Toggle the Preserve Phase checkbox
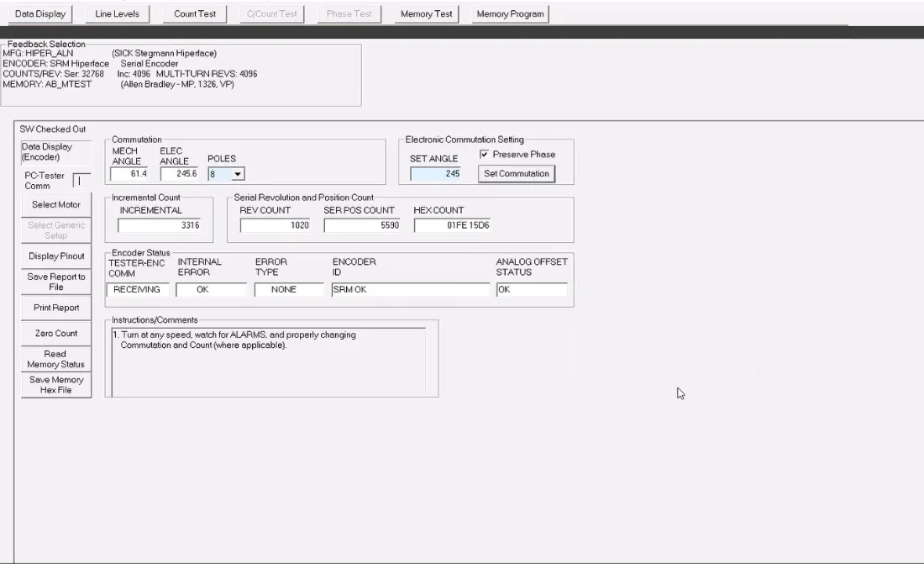The height and width of the screenshot is (564, 924). click(485, 154)
